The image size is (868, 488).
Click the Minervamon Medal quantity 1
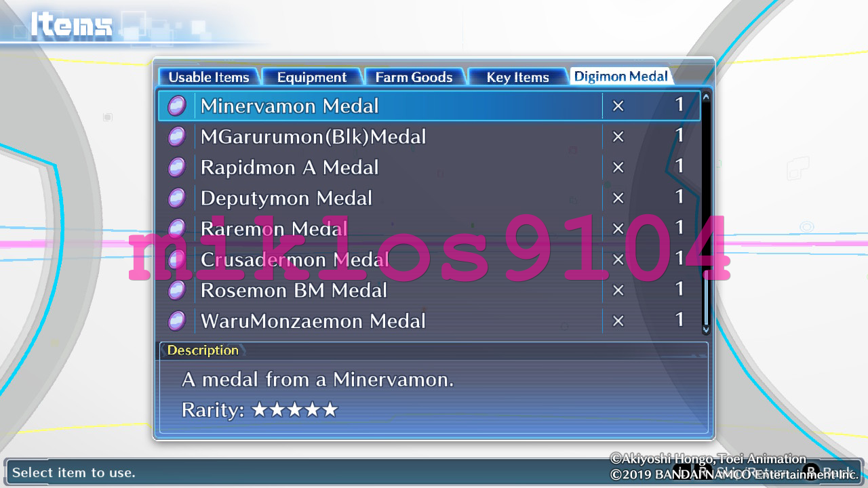pos(679,105)
